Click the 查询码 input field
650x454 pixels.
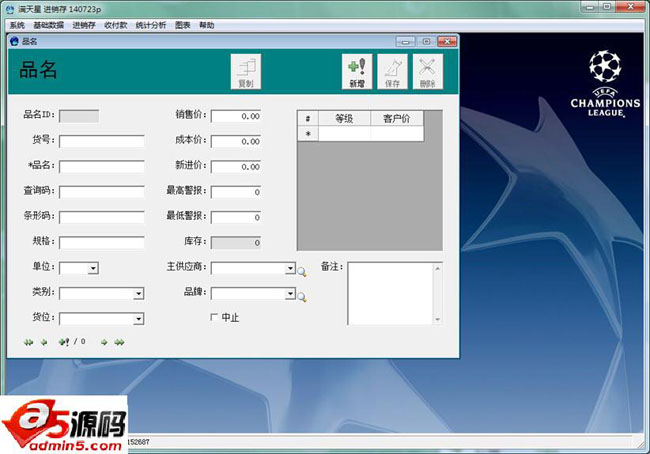pos(102,192)
